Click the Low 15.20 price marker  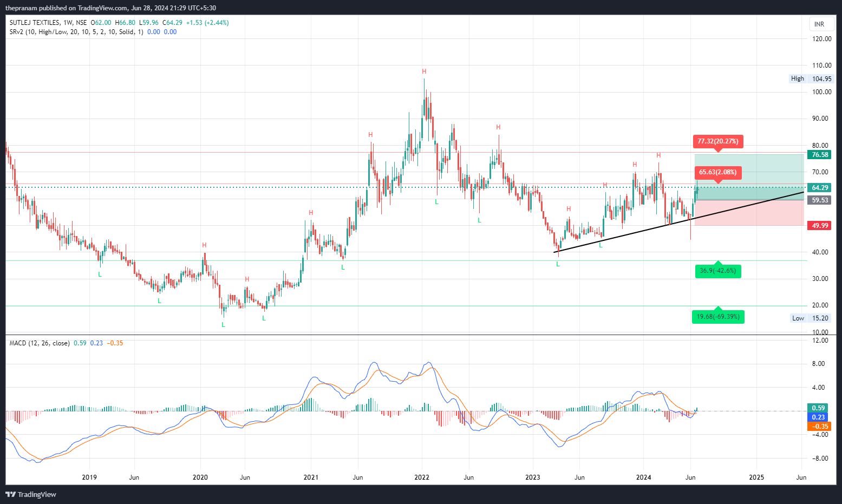(x=811, y=318)
